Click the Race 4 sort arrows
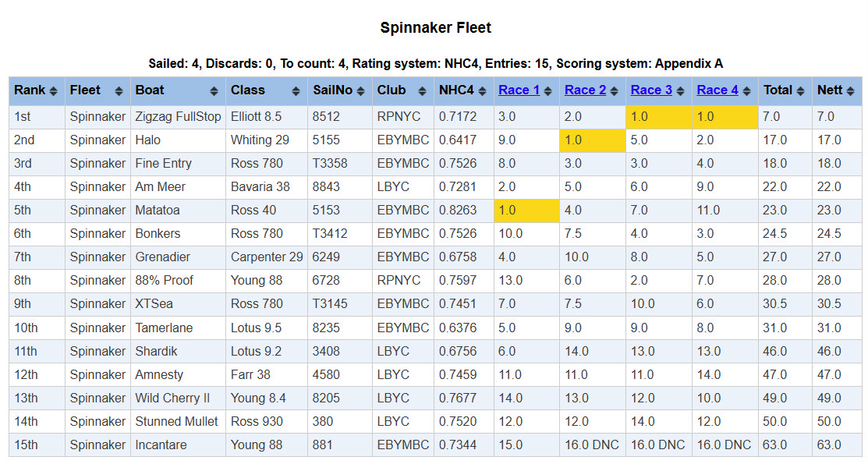868x464 pixels. pyautogui.click(x=747, y=91)
